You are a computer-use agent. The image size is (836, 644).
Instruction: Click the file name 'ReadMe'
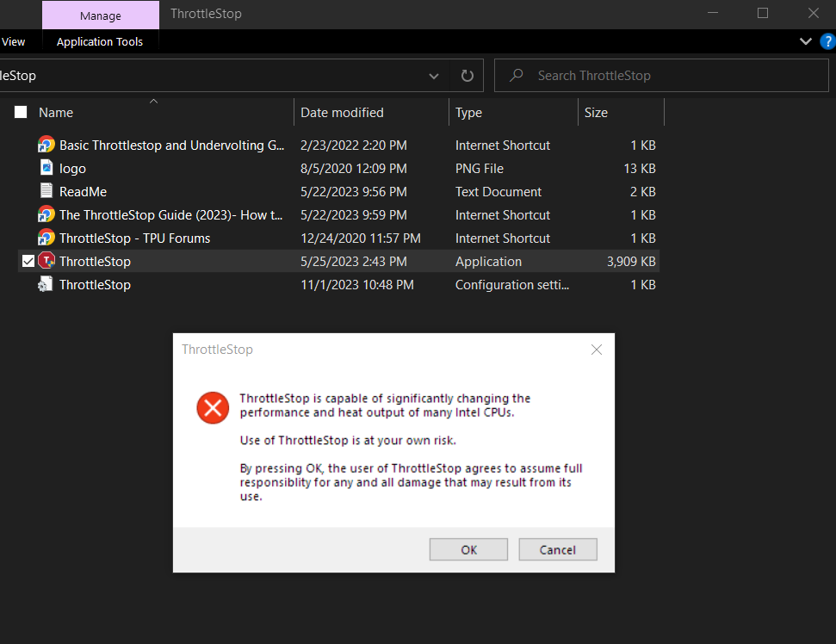pos(83,192)
